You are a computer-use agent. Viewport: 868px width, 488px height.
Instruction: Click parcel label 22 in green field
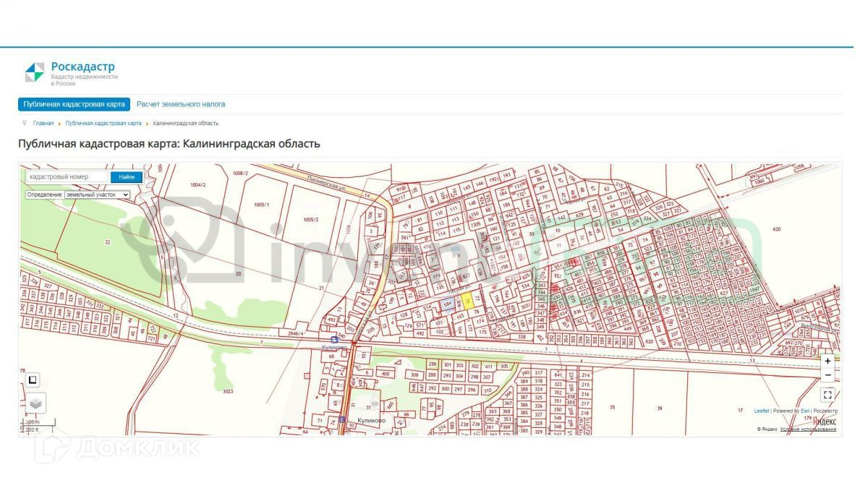tap(108, 242)
